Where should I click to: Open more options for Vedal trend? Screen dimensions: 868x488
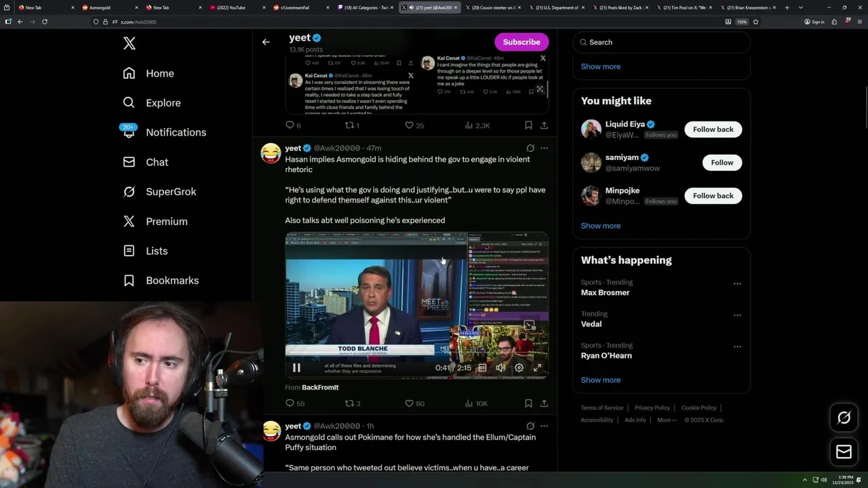pyautogui.click(x=737, y=315)
